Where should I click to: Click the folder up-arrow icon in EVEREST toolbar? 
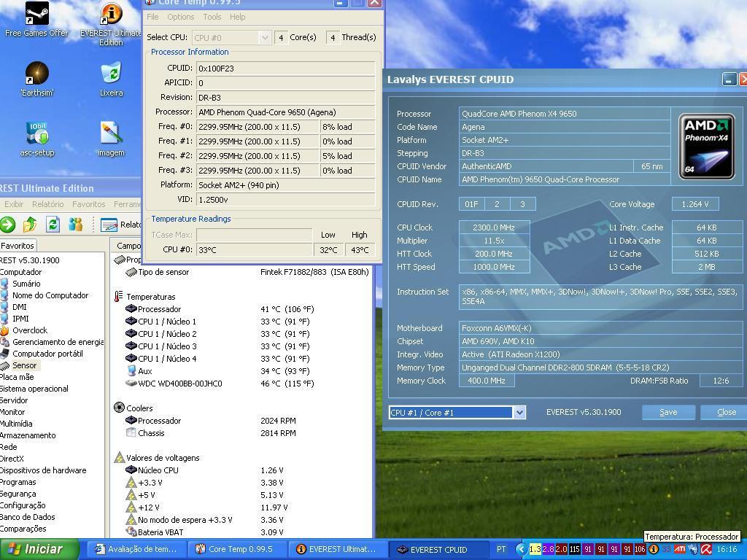point(30,225)
